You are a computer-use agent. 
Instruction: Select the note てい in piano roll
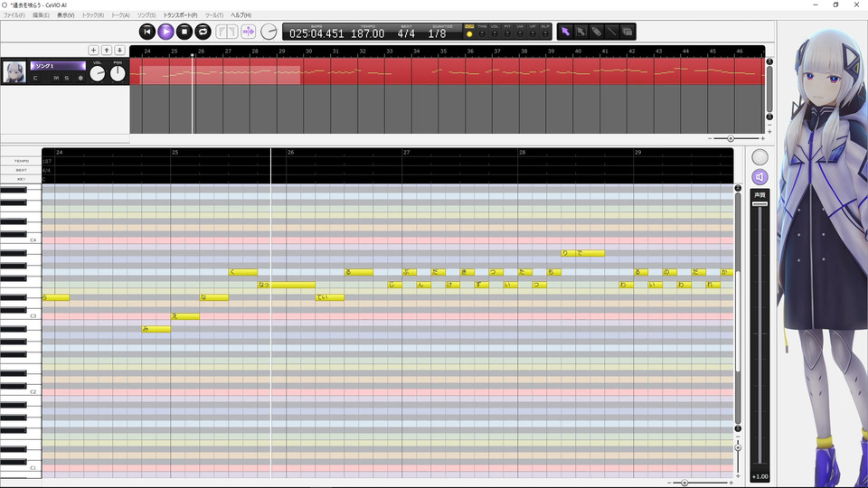[x=329, y=297]
